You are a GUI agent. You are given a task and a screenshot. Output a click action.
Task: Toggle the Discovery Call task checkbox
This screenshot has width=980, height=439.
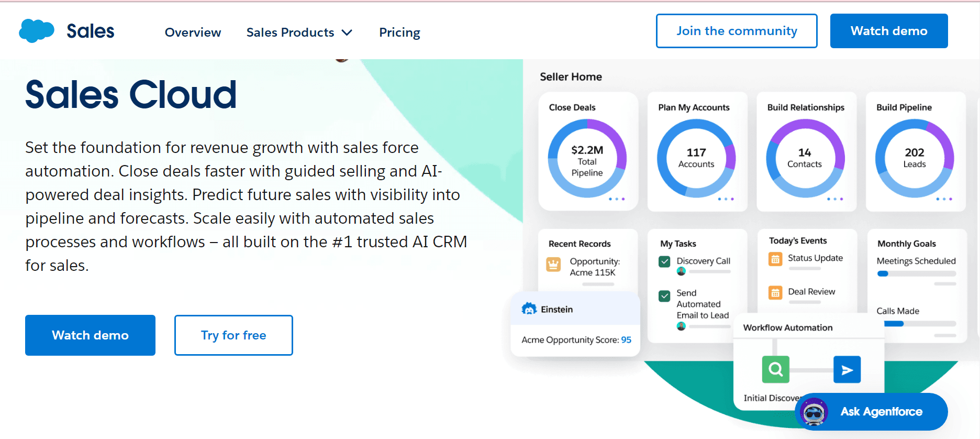pos(664,261)
